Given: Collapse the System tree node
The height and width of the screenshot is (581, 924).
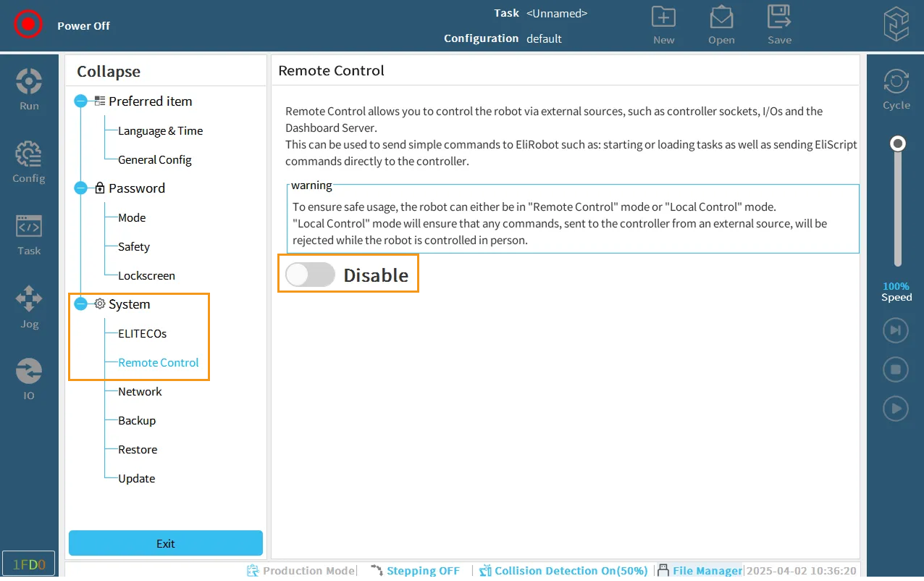Looking at the screenshot, I should coord(80,304).
